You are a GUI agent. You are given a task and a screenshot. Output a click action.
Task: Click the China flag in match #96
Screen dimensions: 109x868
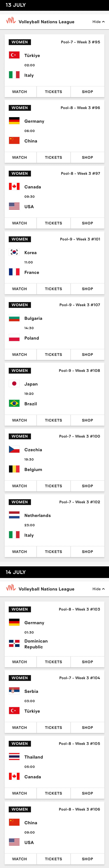coord(14,141)
